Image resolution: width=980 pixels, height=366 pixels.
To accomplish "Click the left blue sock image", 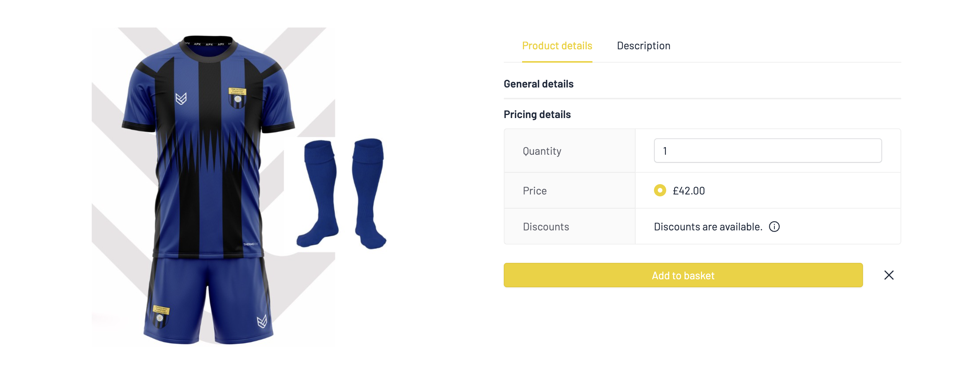I will [318, 193].
